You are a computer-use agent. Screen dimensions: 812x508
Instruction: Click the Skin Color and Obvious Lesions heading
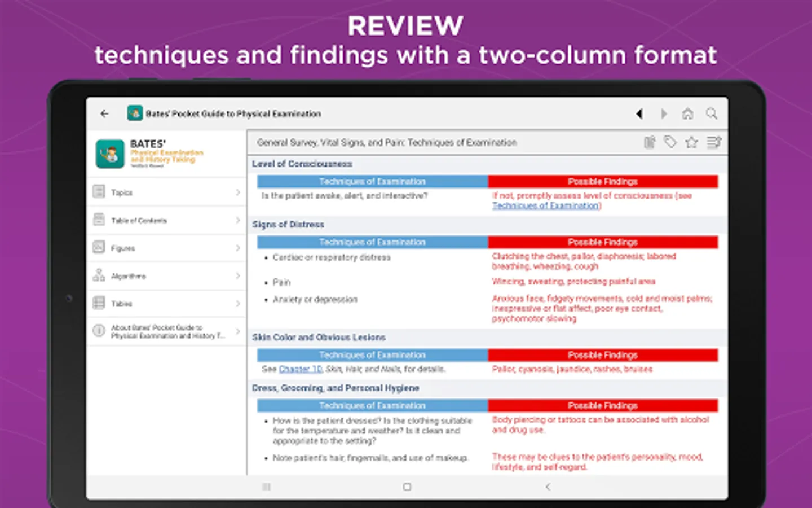click(x=319, y=337)
